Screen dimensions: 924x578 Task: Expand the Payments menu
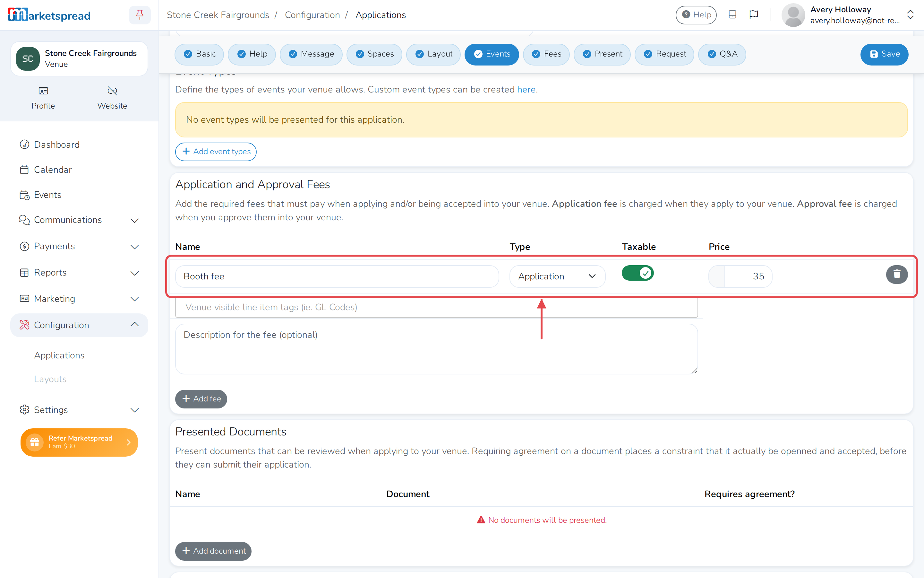79,246
